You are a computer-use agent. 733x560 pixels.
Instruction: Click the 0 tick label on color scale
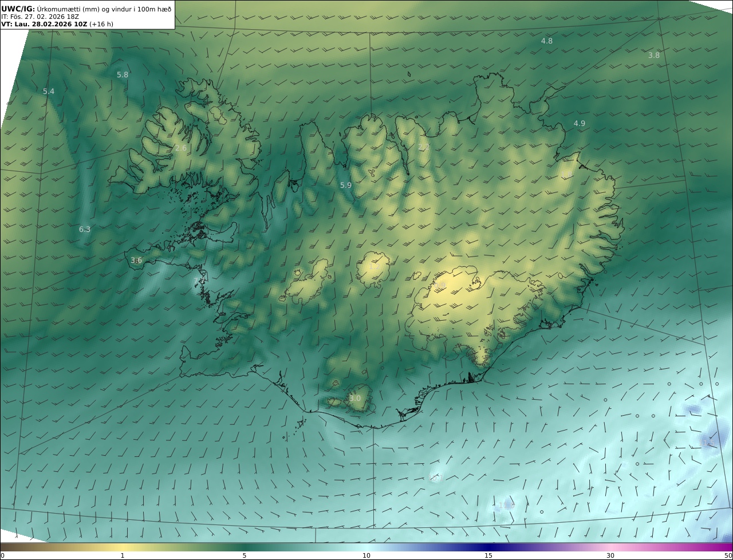pos(2,555)
